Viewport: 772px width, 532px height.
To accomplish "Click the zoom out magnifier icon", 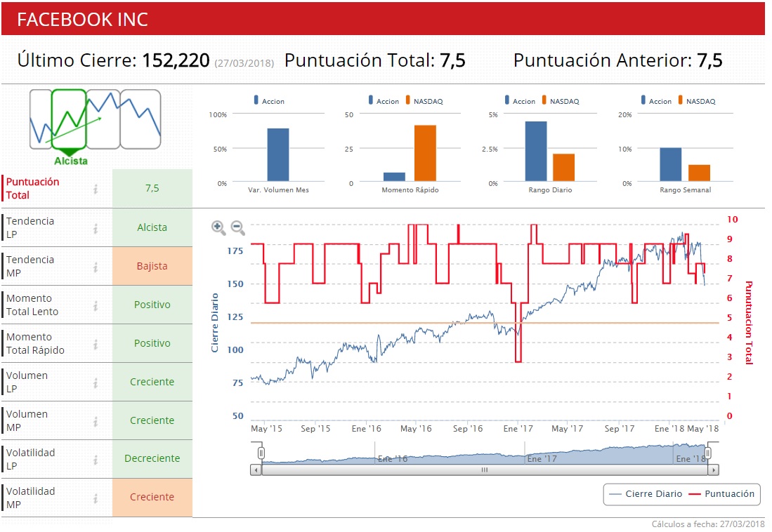I will [x=238, y=227].
